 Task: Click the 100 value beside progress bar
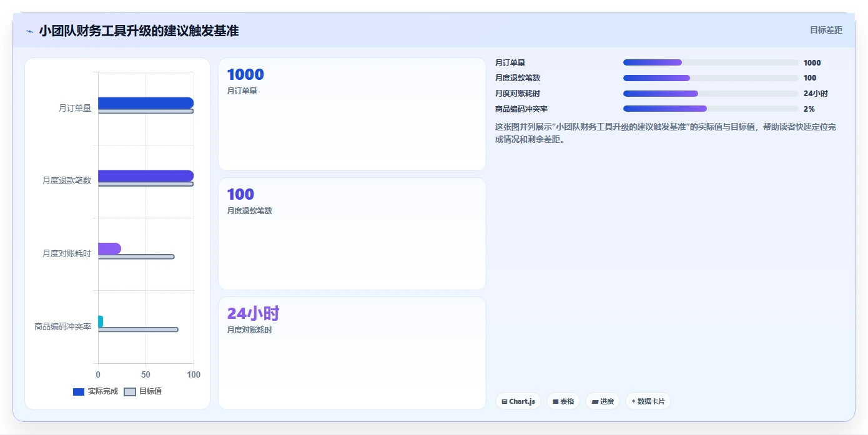tap(810, 78)
